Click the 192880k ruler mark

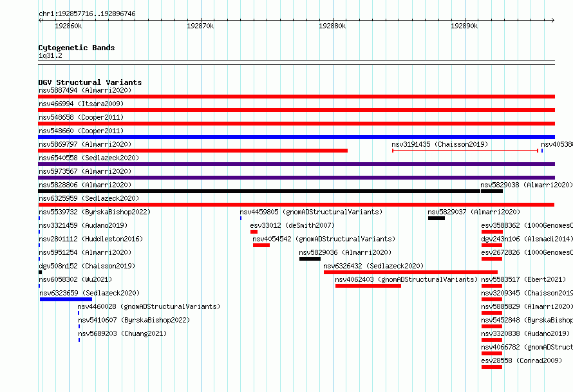click(332, 26)
